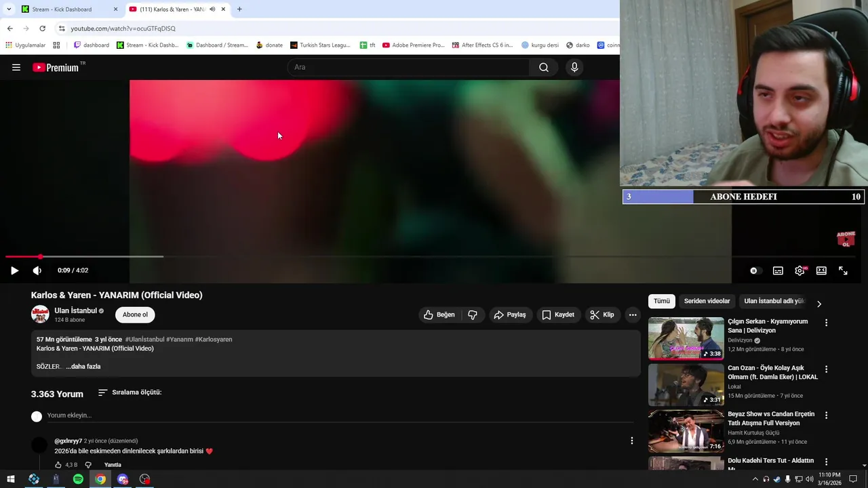Open Sıralama ölçütü sort dropdown
Image resolution: width=868 pixels, height=488 pixels.
[130, 392]
